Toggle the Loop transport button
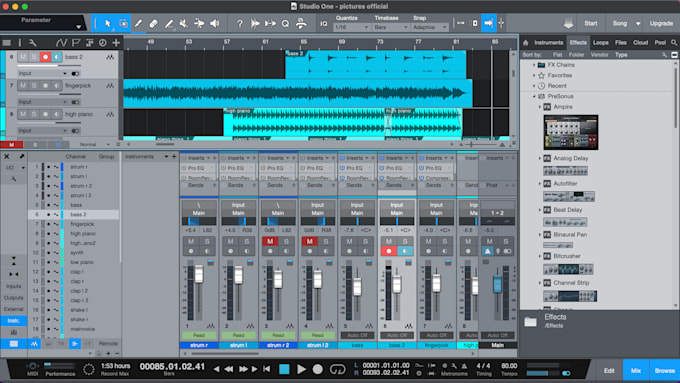Image resolution: width=680 pixels, height=383 pixels. [x=337, y=369]
